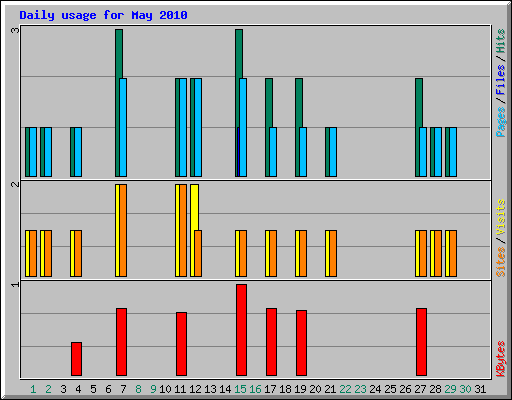Image resolution: width=512 pixels, height=400 pixels.
Task: Click the green day "30" x-axis label
Action: [x=465, y=389]
